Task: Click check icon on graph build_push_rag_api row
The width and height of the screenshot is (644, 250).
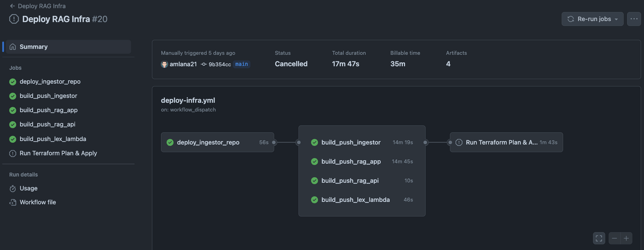Action: click(x=314, y=180)
